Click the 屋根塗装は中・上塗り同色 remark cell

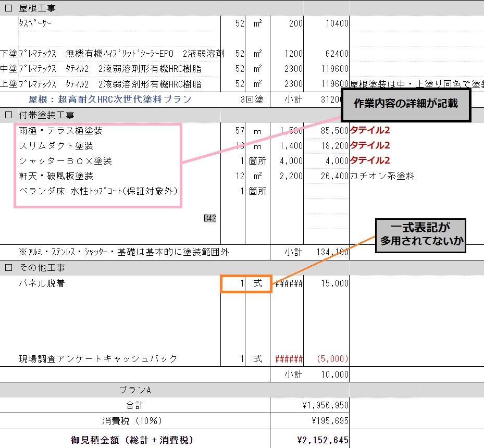tap(417, 84)
